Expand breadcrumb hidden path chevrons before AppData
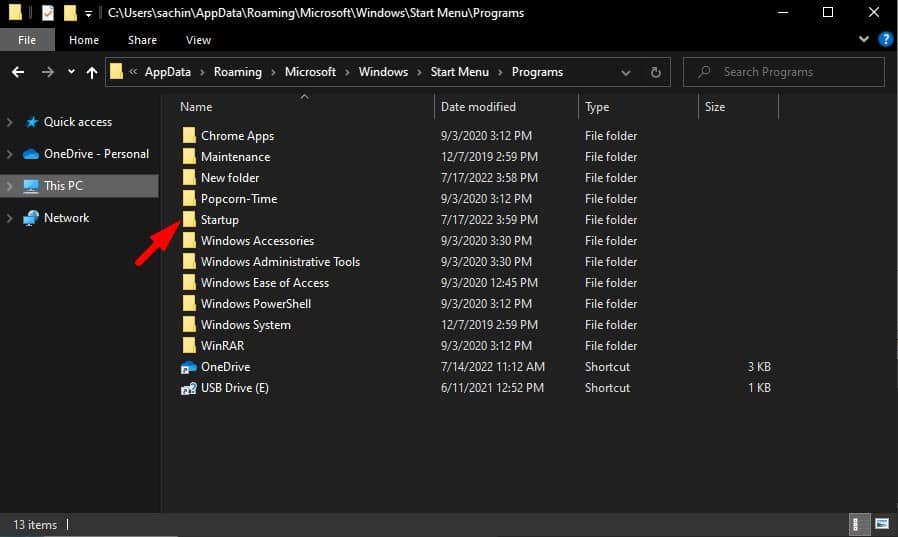The width and height of the screenshot is (898, 537). point(133,72)
